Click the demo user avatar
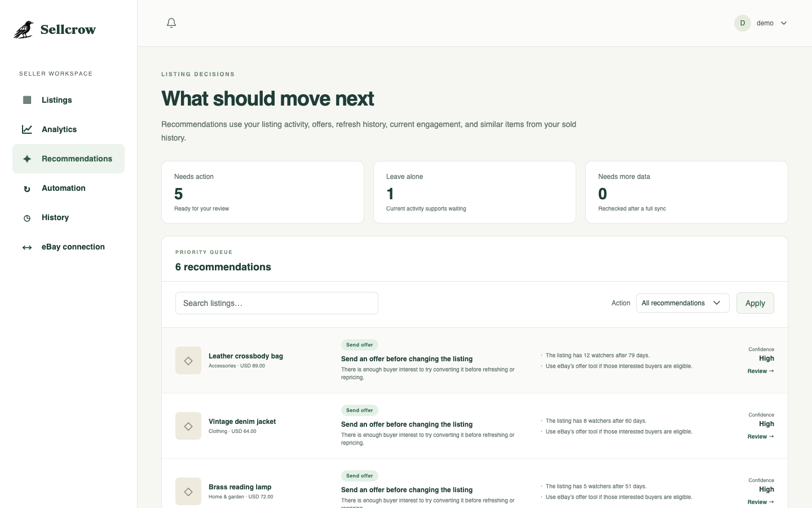 tap(743, 23)
